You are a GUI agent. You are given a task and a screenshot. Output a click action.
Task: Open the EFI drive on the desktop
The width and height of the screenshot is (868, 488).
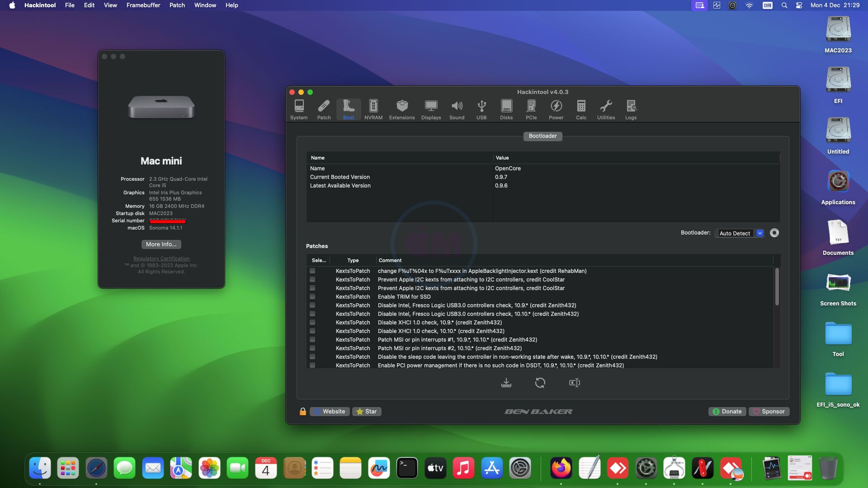click(x=838, y=85)
